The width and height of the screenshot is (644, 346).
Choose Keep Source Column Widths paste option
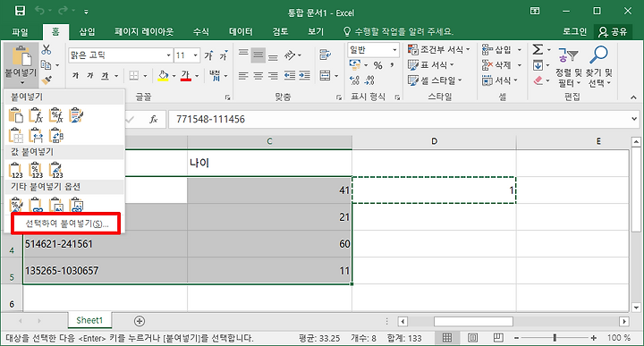(x=36, y=135)
